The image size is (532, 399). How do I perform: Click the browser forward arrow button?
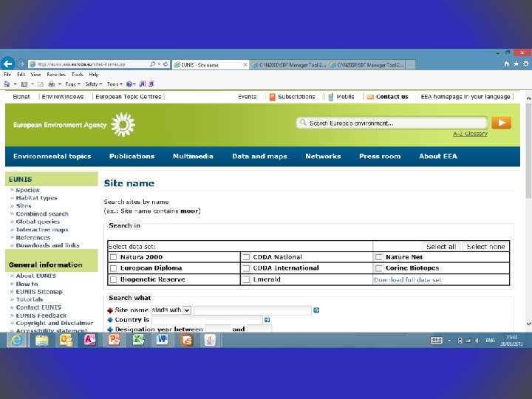click(21, 64)
